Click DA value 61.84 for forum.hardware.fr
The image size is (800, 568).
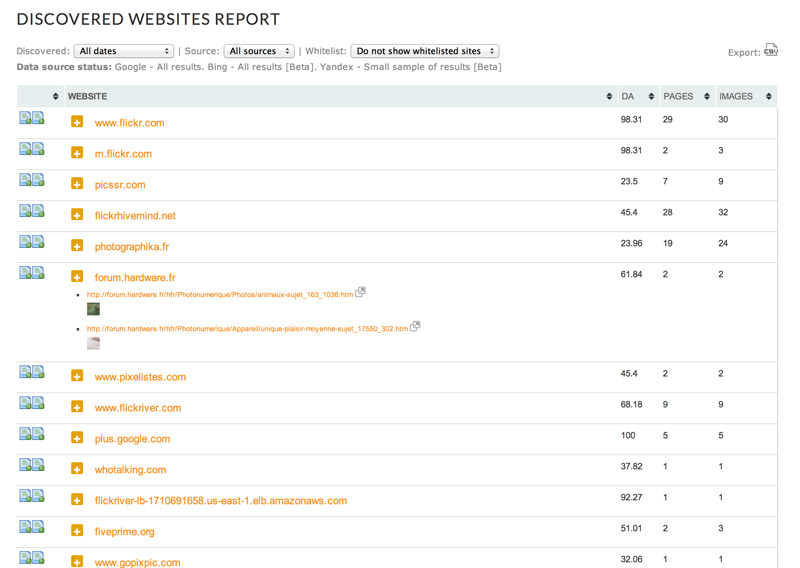631,275
